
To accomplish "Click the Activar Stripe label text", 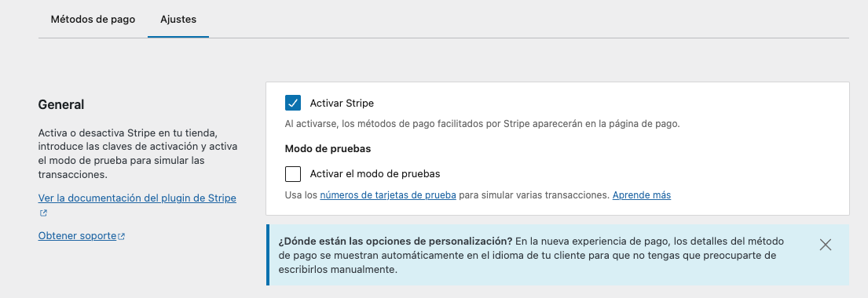I will [342, 103].
